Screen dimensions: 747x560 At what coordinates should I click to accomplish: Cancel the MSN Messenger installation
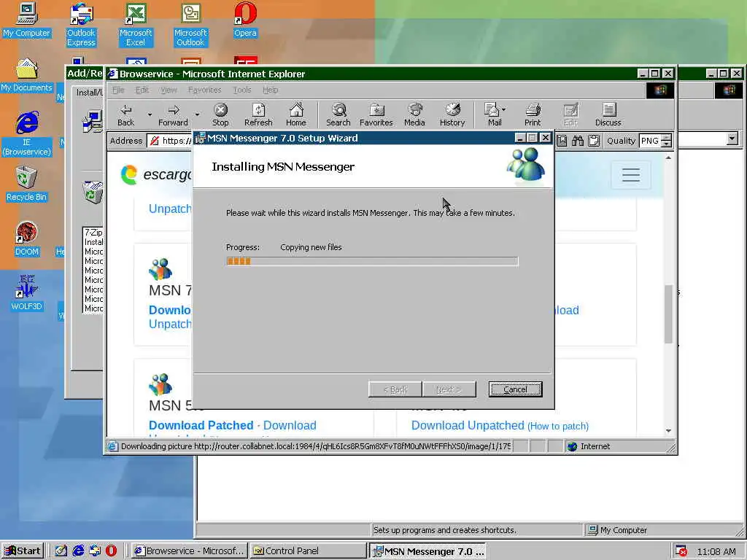(516, 389)
